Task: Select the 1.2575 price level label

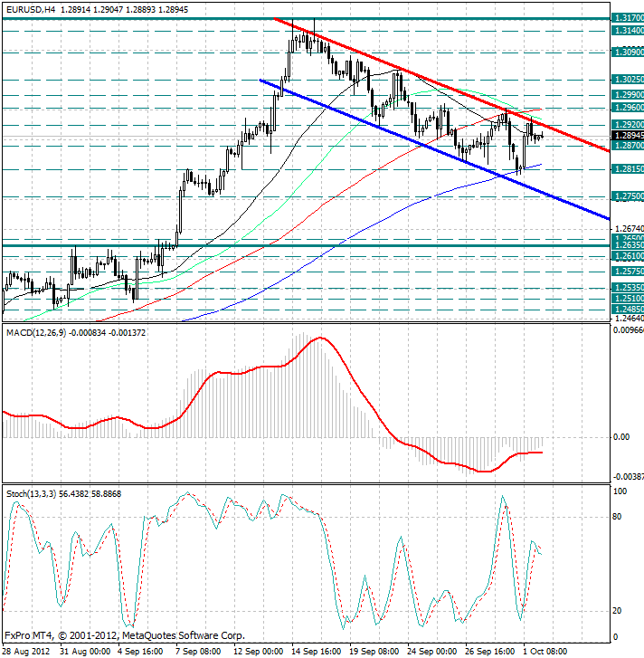Action: (628, 272)
